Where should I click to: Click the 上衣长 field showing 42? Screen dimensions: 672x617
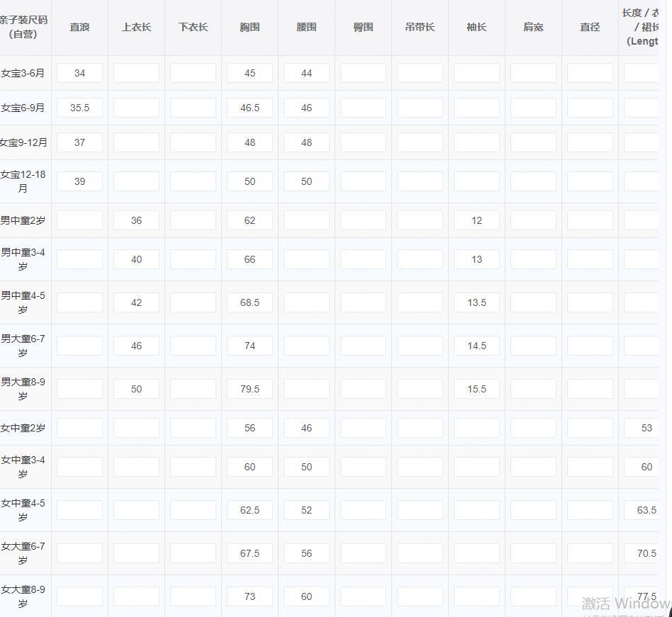click(x=136, y=302)
